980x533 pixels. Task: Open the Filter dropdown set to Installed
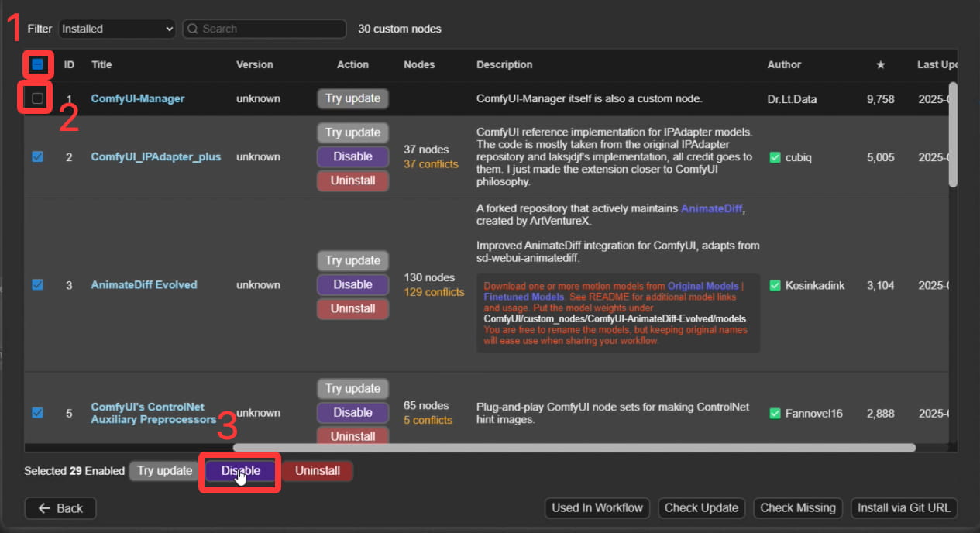(117, 29)
